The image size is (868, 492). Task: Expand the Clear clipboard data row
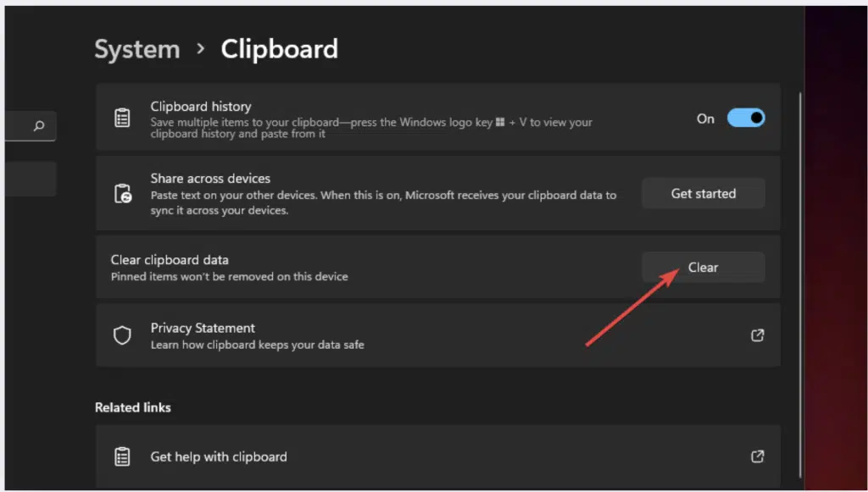click(381, 268)
